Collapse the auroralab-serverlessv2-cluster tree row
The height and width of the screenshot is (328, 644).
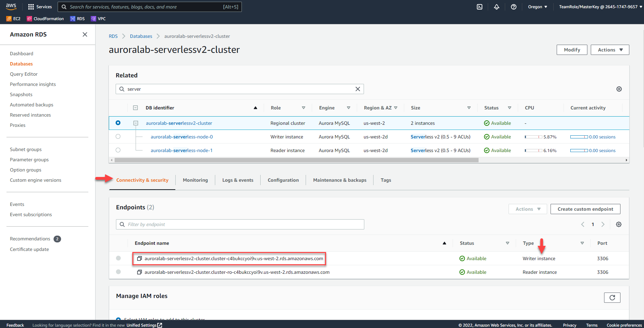135,123
